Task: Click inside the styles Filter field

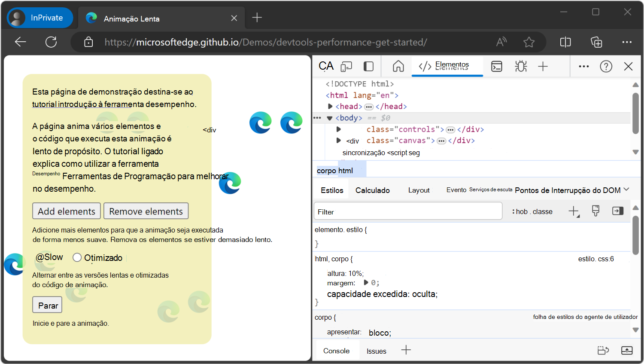Action: pos(408,211)
